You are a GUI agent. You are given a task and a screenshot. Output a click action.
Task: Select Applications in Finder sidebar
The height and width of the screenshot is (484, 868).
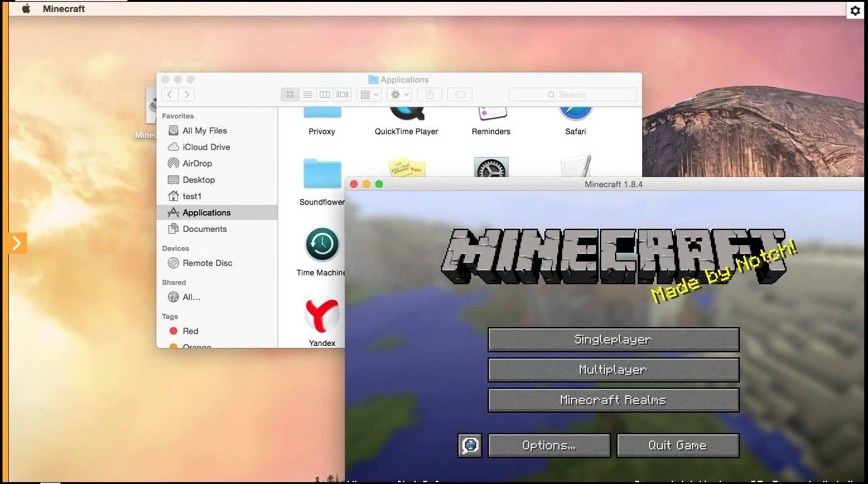(x=217, y=212)
